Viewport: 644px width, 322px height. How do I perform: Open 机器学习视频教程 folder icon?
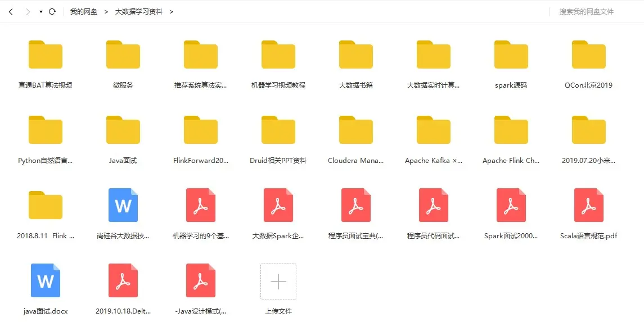point(278,55)
